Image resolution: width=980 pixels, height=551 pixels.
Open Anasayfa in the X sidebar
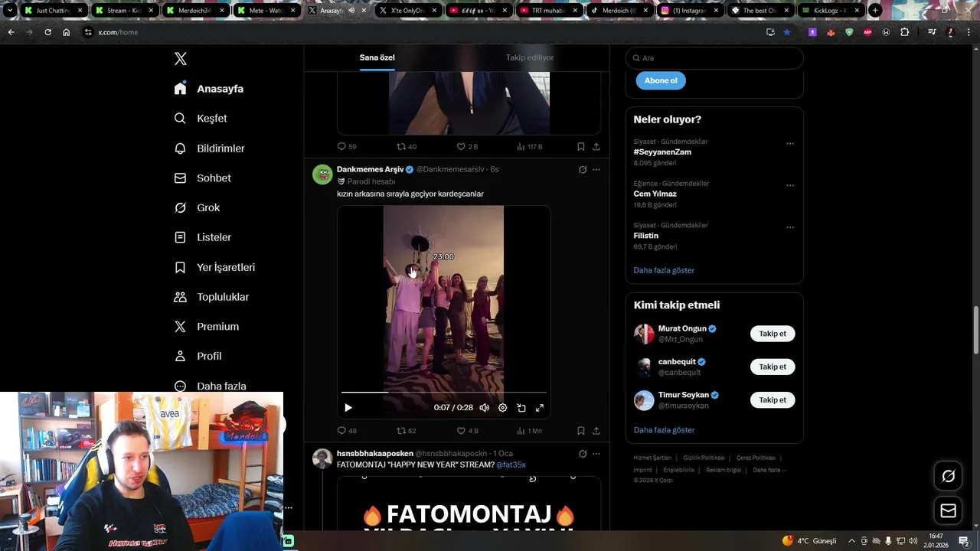[x=209, y=89]
